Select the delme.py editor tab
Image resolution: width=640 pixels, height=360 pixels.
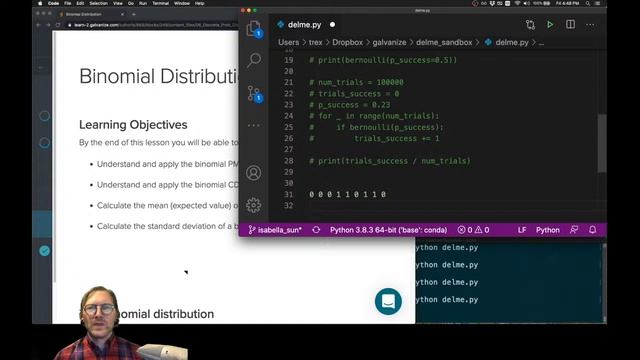pyautogui.click(x=304, y=24)
